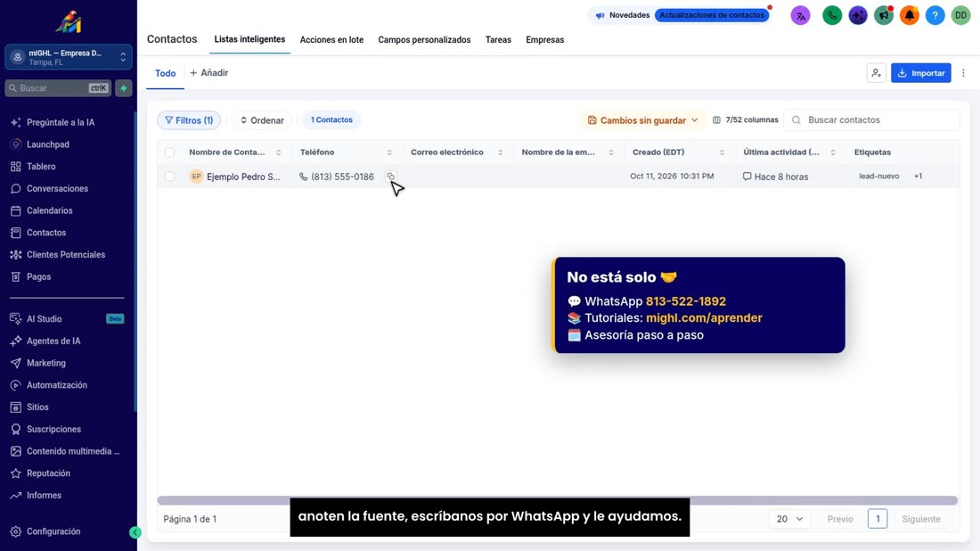Open Configuración settings
This screenshot has height=551, width=980.
(53, 531)
